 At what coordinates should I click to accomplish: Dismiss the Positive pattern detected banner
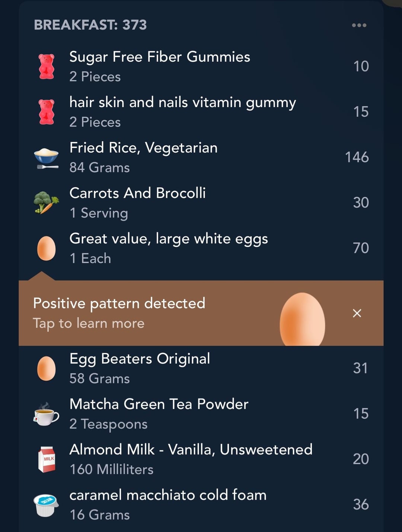[x=357, y=313]
